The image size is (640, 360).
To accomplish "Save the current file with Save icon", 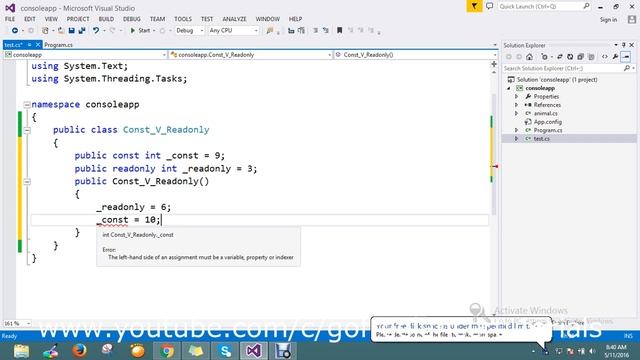I will pos(71,31).
